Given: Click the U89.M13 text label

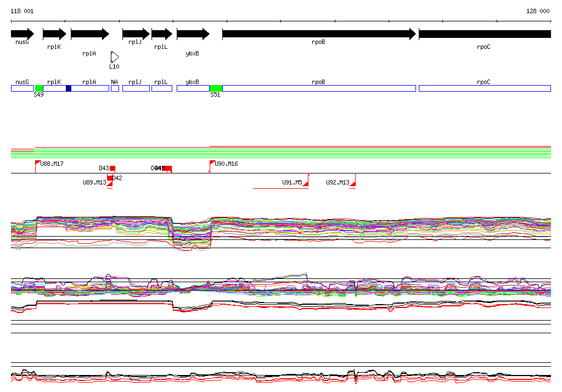Looking at the screenshot, I should [94, 182].
